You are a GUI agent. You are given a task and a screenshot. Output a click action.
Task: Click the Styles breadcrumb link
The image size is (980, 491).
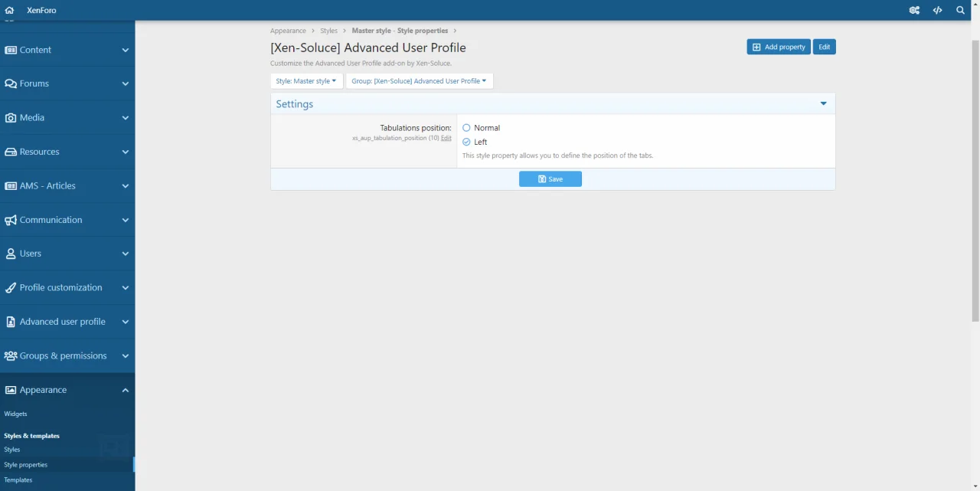[328, 31]
